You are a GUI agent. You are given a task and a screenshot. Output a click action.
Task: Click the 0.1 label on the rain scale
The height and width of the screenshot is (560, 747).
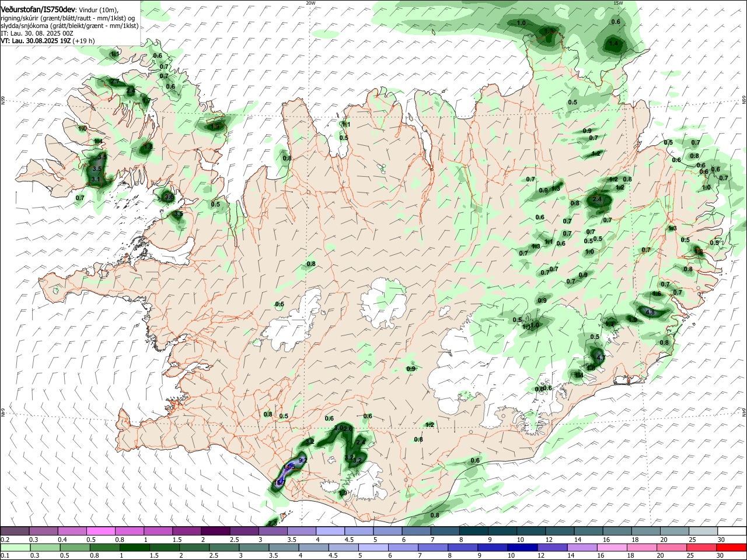click(5, 556)
